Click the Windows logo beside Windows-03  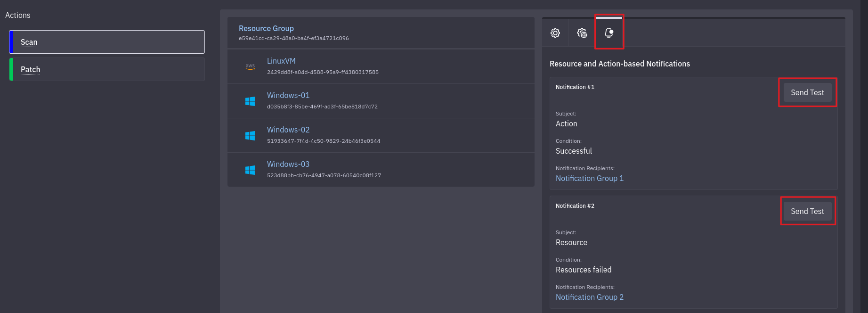pos(250,170)
